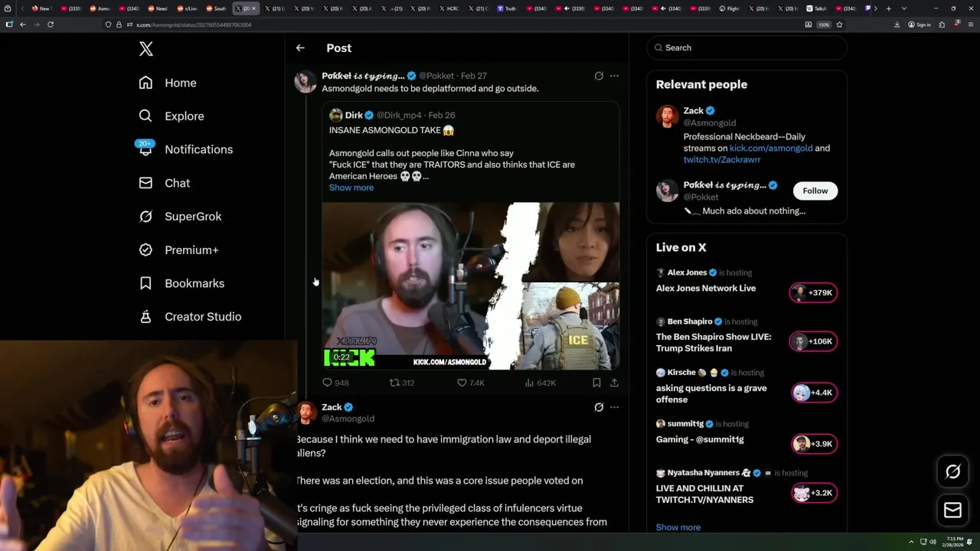This screenshot has height=551, width=980.
Task: Click Grok icon on Pokket's post
Action: [x=599, y=76]
